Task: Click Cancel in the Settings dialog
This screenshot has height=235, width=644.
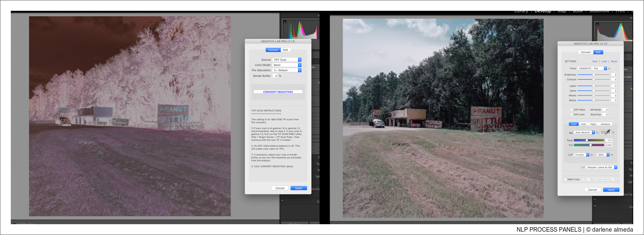Action: pos(593,190)
